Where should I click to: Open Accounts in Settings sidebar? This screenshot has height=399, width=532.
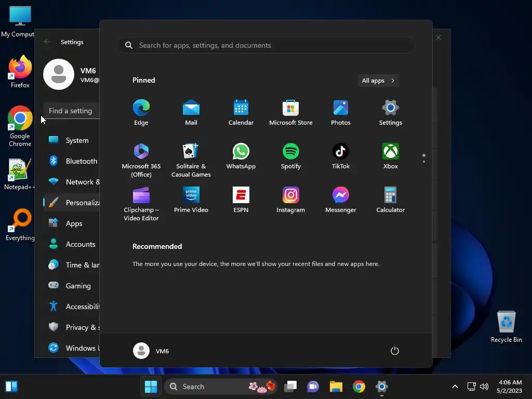[x=71, y=244]
